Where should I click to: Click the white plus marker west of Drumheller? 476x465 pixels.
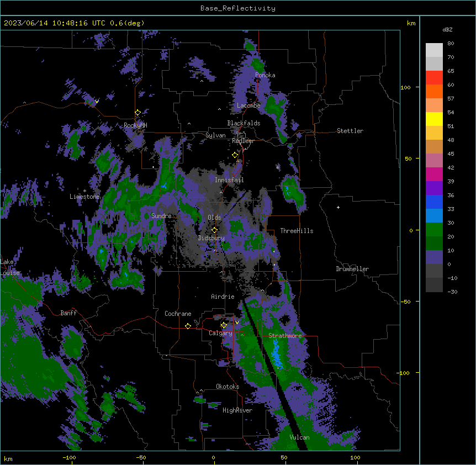point(338,207)
